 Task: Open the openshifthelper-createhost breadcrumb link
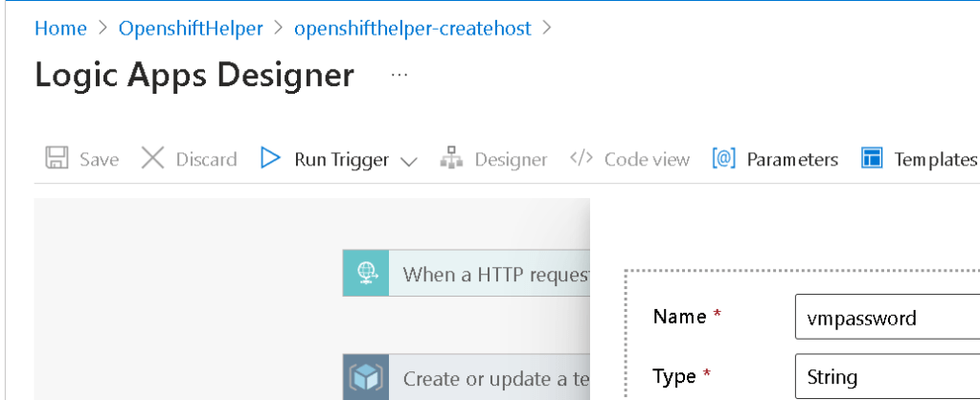[413, 28]
